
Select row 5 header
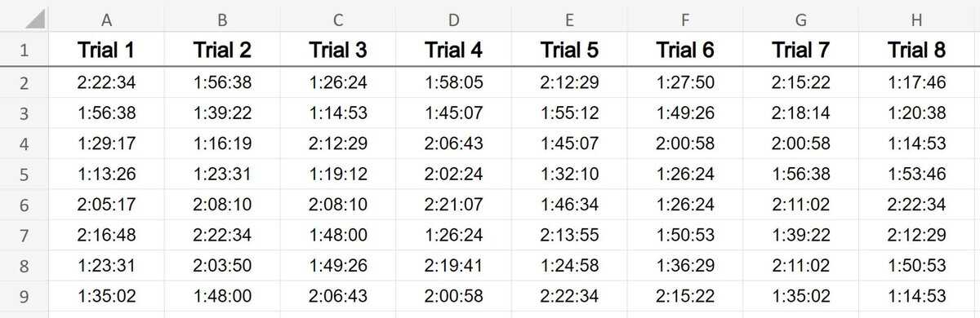coord(24,174)
